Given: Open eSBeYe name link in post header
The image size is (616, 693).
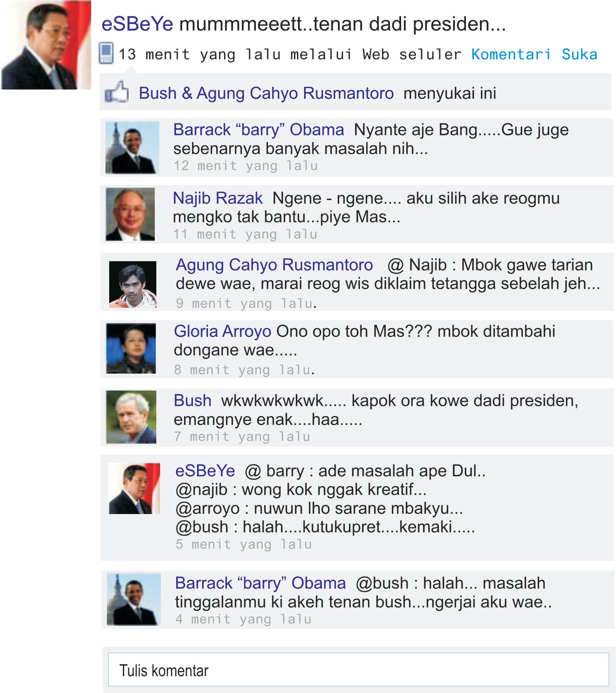Looking at the screenshot, I should click(137, 24).
